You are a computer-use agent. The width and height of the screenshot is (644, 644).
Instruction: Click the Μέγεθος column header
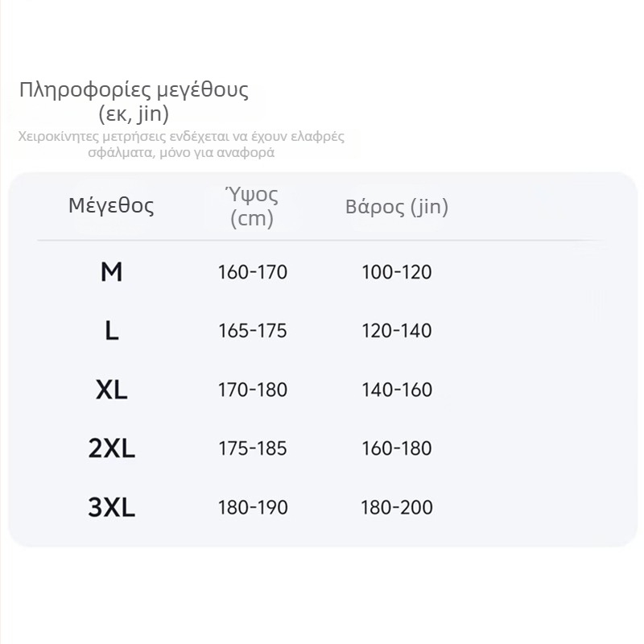tap(111, 205)
